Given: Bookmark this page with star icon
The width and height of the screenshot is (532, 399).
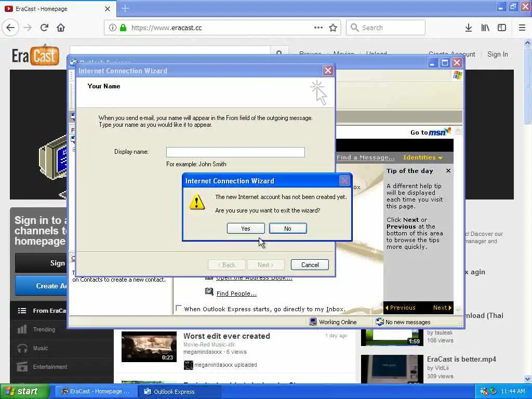Looking at the screenshot, I should coord(333,28).
